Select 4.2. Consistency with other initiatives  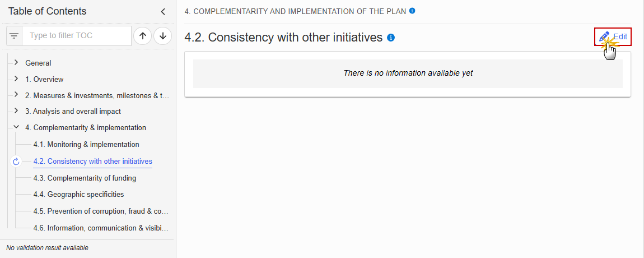click(x=93, y=162)
